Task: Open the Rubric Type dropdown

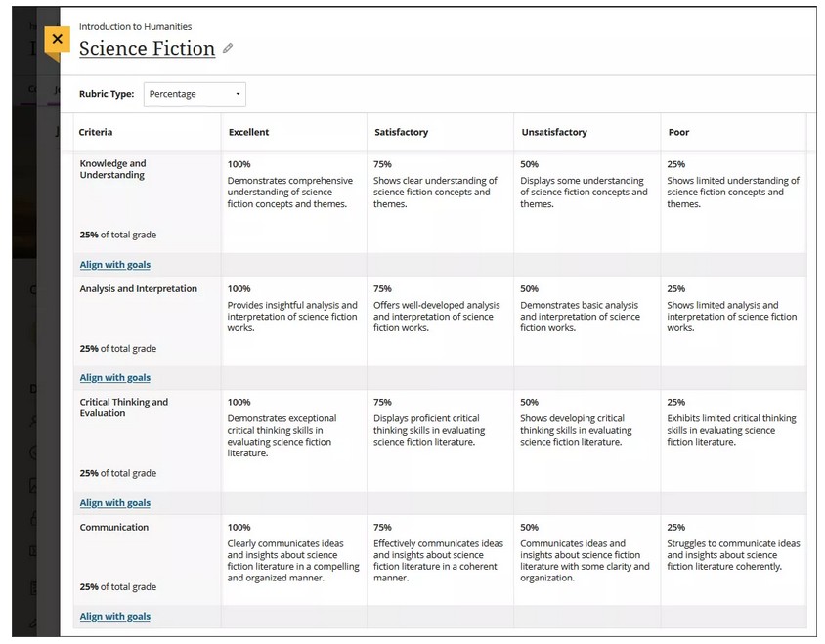Action: click(x=195, y=94)
